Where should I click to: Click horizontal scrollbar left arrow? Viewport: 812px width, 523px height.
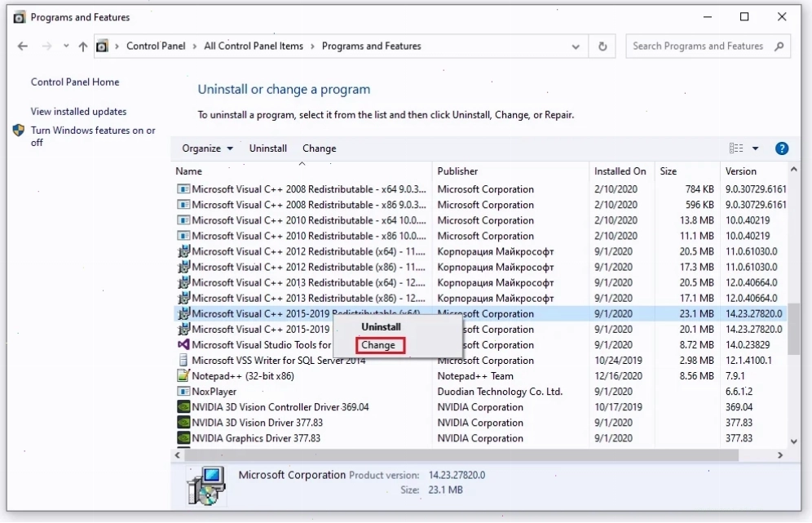coord(178,455)
